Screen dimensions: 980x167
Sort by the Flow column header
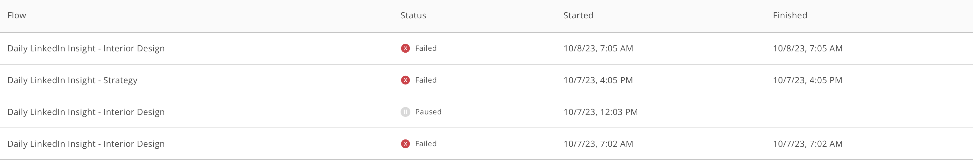(x=17, y=15)
